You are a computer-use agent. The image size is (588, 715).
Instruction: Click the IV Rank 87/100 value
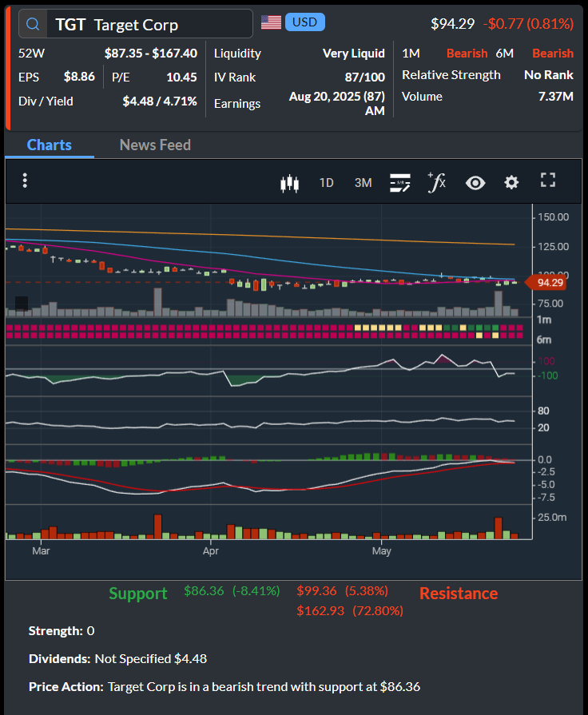[x=365, y=77]
